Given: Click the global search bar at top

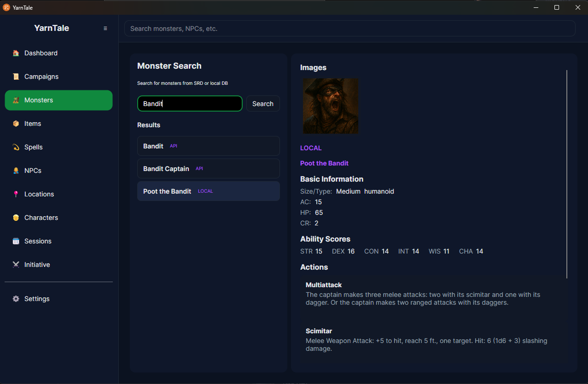Looking at the screenshot, I should pyautogui.click(x=349, y=28).
